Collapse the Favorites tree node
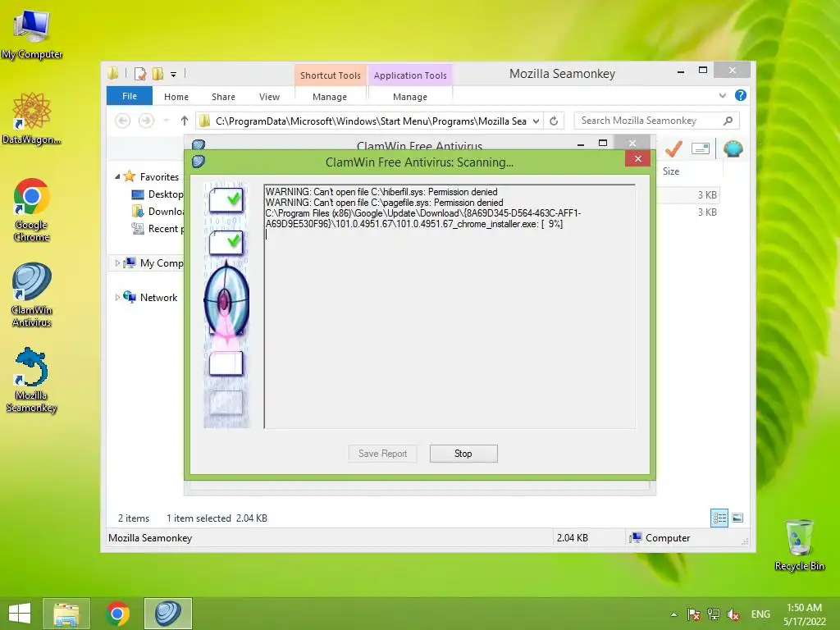 [117, 176]
